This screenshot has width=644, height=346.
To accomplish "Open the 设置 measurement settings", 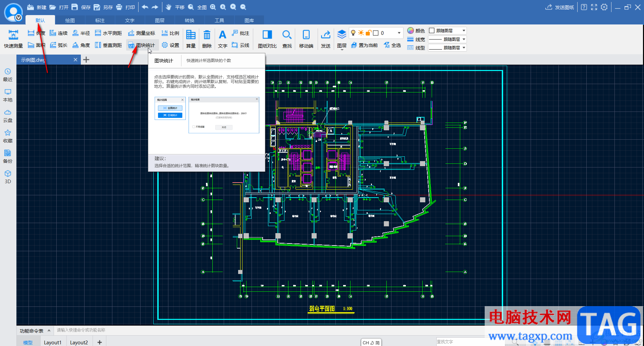I will (x=170, y=45).
